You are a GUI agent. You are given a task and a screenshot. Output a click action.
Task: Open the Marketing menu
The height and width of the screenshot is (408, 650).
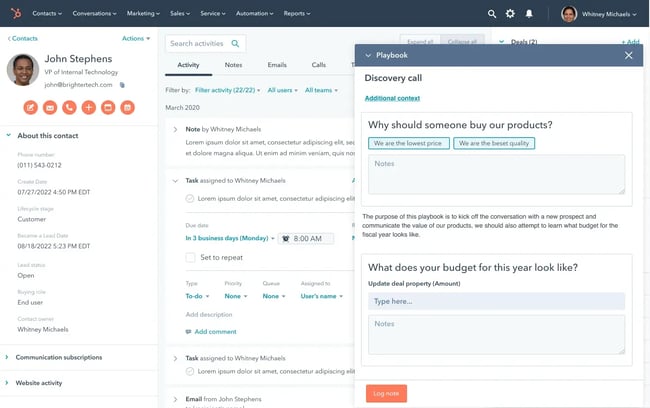(x=143, y=13)
